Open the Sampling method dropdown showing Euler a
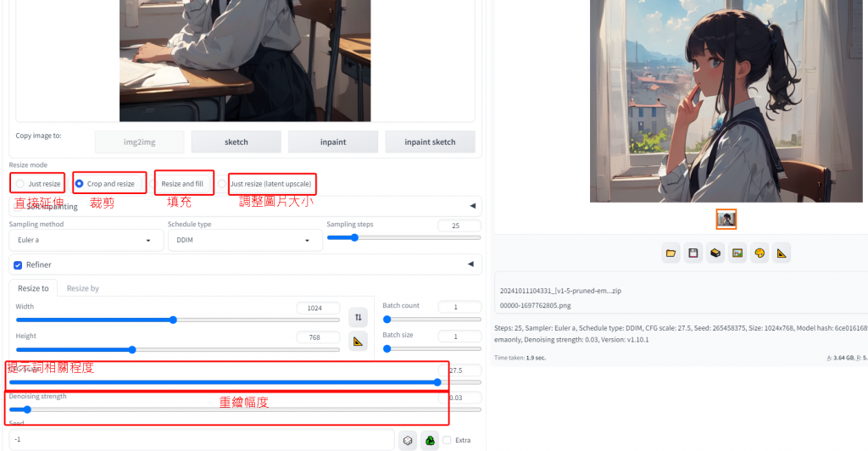This screenshot has width=868, height=451. coord(86,240)
